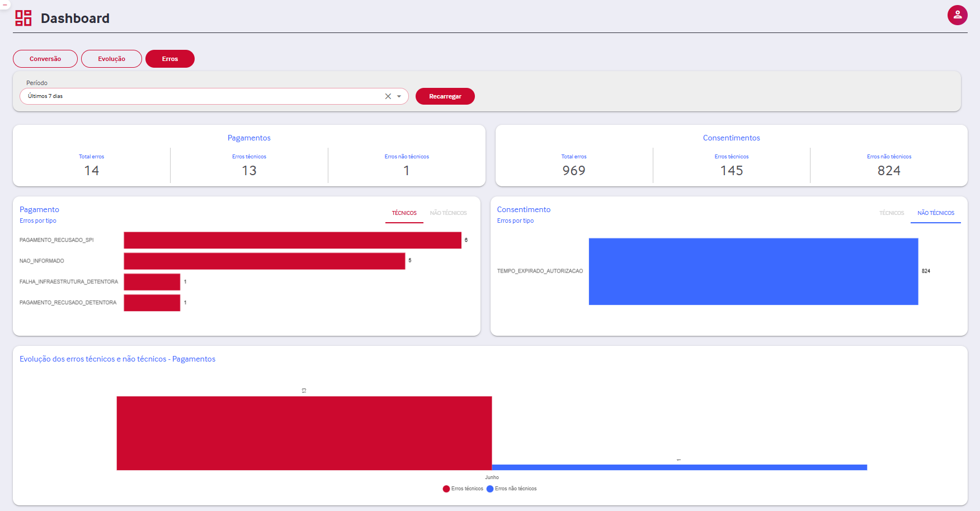This screenshot has width=980, height=511.
Task: Click the PAGAMENTO_RECUSADO_DETENTORA label
Action: (68, 303)
